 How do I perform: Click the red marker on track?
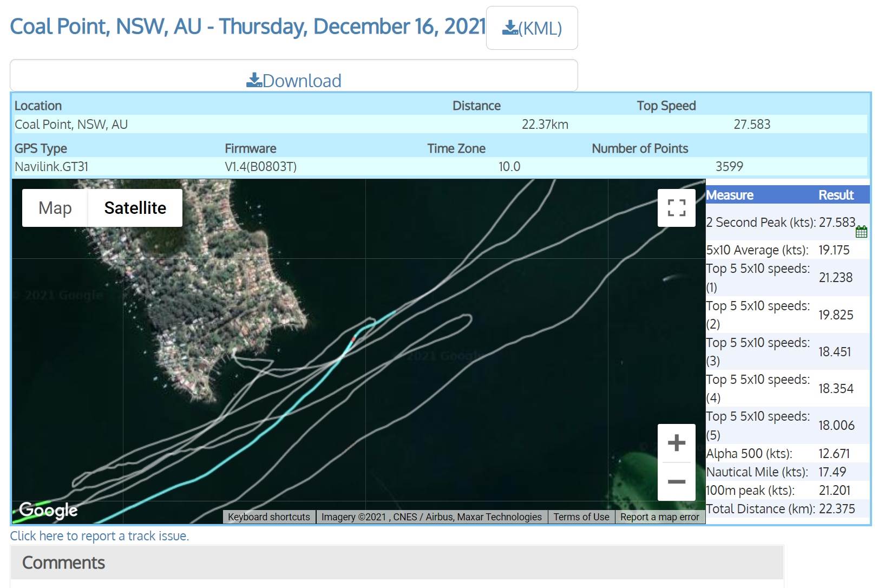[x=353, y=339]
